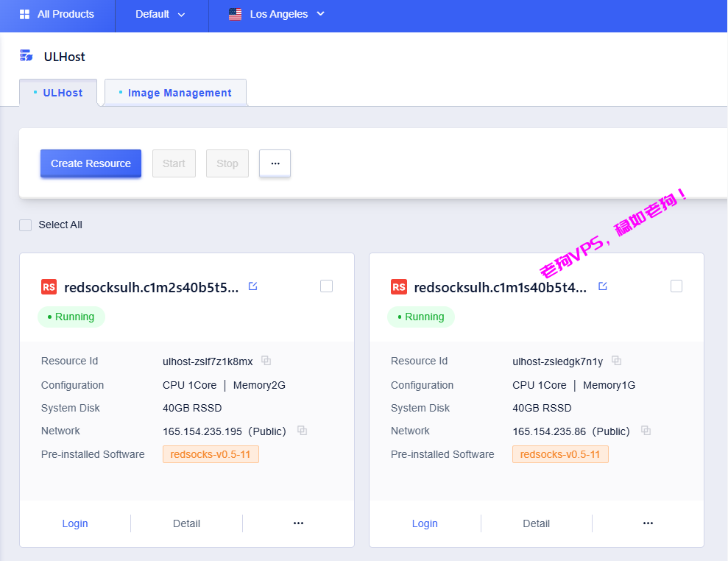Check the Select All checkbox
728x561 pixels.
point(26,225)
